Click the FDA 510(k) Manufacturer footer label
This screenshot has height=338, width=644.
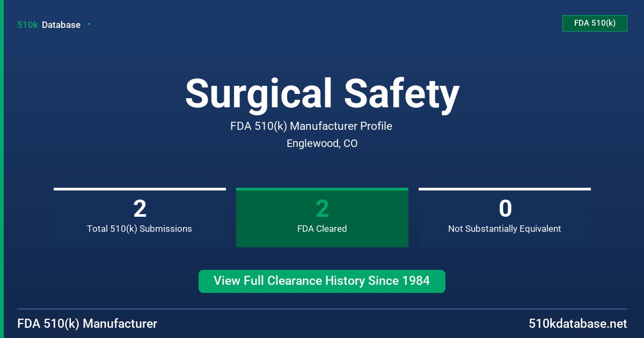tap(87, 324)
